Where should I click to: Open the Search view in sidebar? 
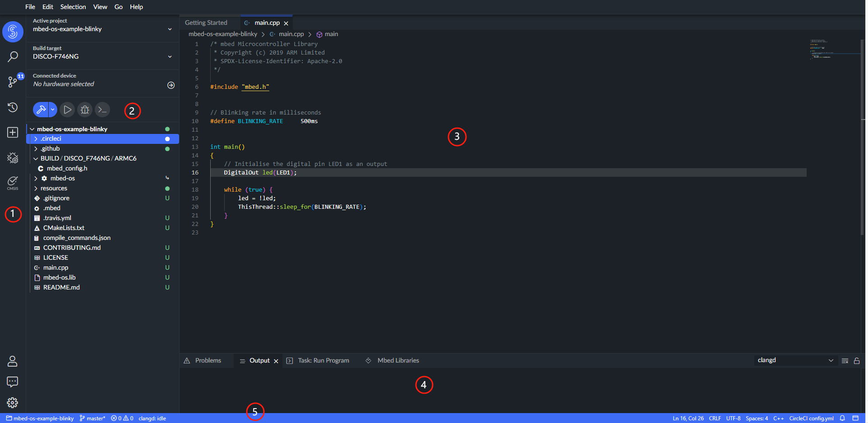13,57
